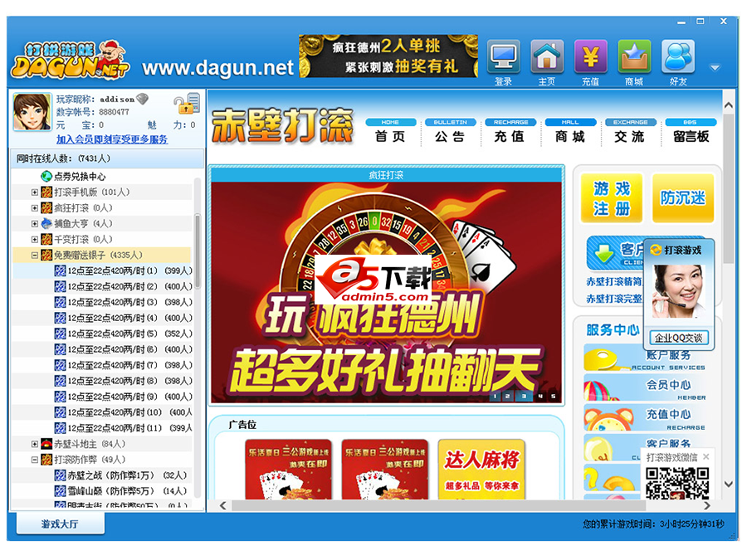Click 游戏注册 yellow button
This screenshot has width=747, height=560.
(612, 198)
